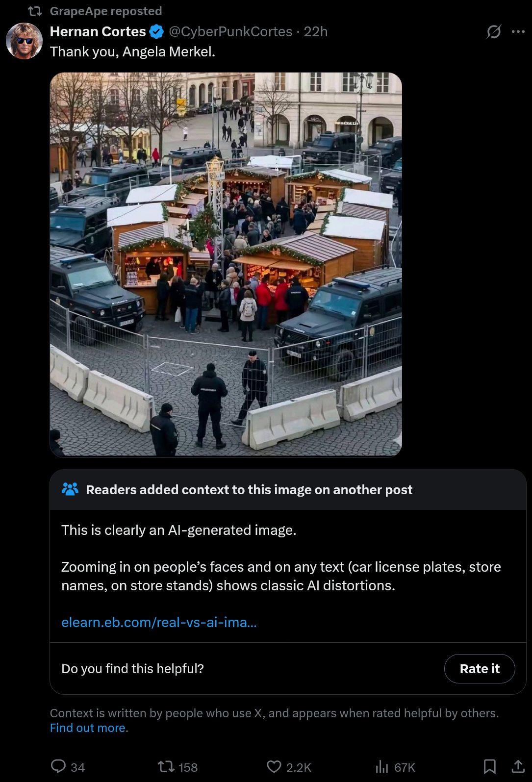Screen dimensions: 532x782
Task: Click the Readers added context header
Action: click(x=249, y=490)
